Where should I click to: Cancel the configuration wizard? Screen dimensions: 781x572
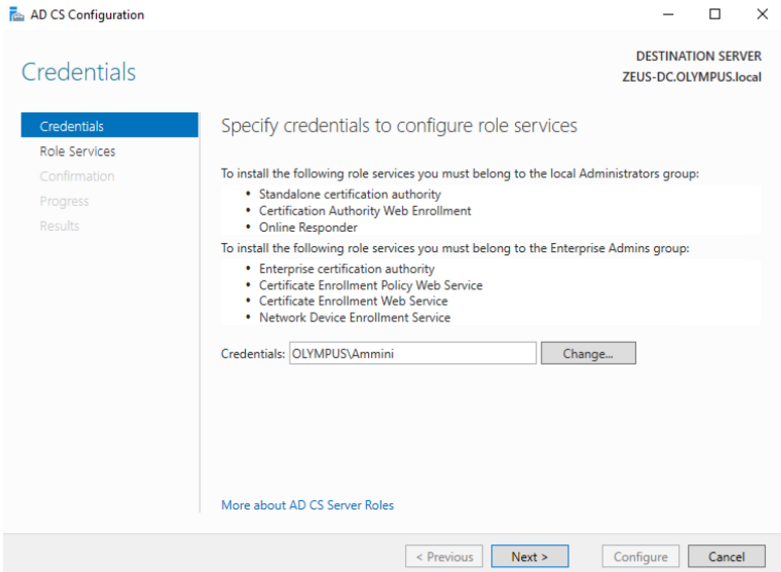(726, 557)
